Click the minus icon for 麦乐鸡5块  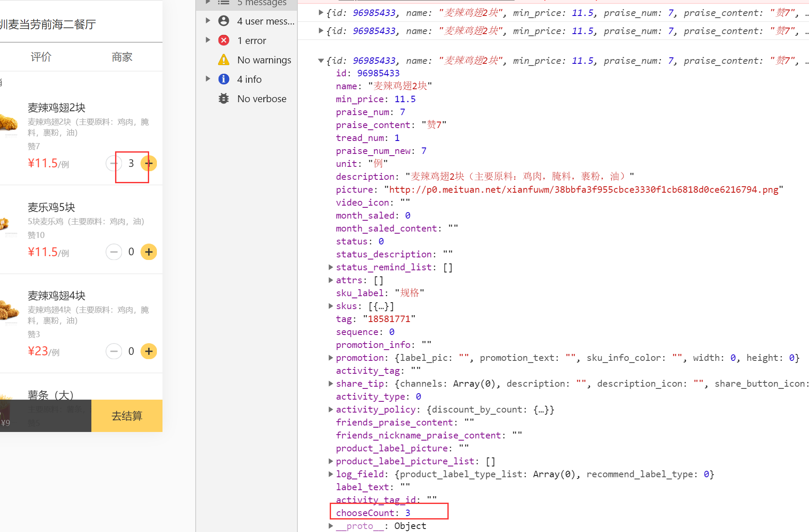(114, 252)
